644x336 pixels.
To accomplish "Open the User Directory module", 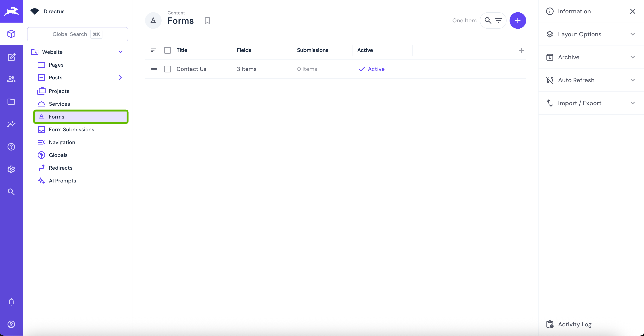I will pyautogui.click(x=11, y=79).
